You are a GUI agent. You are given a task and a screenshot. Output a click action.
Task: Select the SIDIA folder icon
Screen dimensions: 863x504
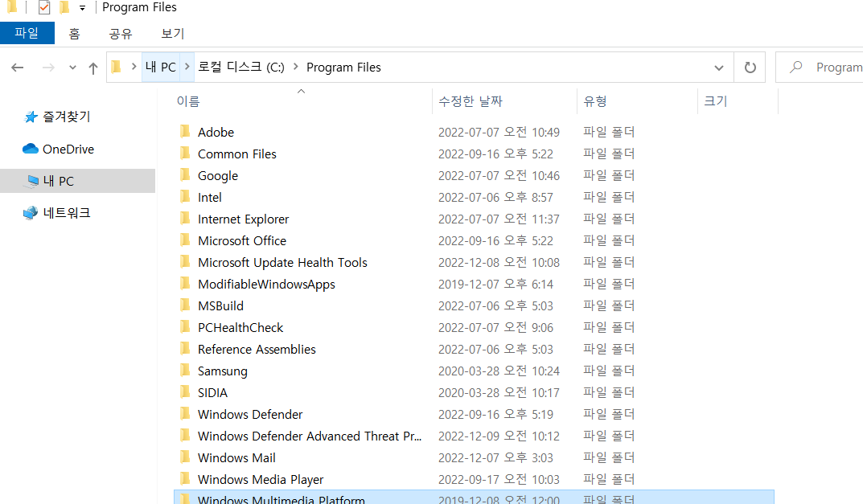coord(186,392)
